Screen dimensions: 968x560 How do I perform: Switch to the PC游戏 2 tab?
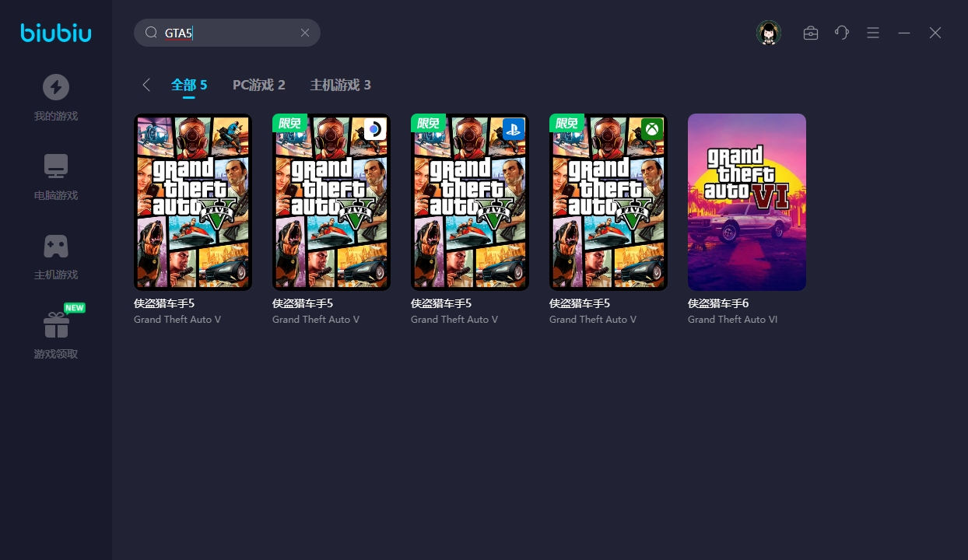pyautogui.click(x=258, y=85)
